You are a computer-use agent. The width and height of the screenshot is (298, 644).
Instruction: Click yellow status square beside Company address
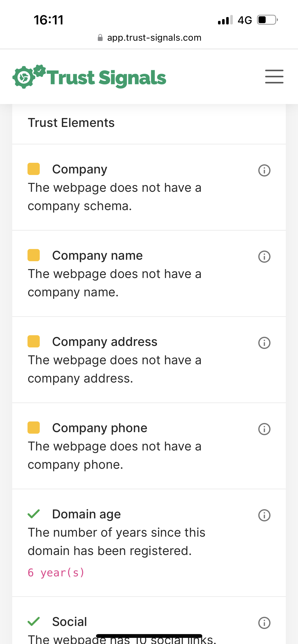(x=34, y=341)
